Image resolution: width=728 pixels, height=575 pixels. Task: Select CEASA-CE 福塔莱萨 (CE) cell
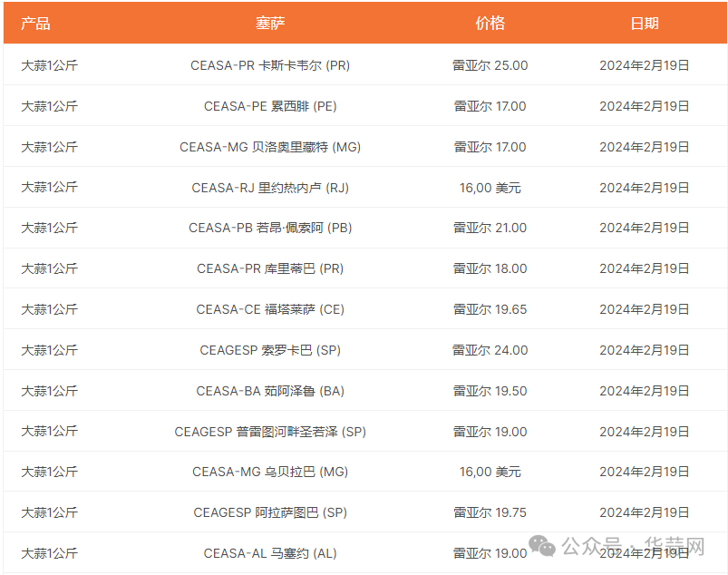[x=270, y=309]
